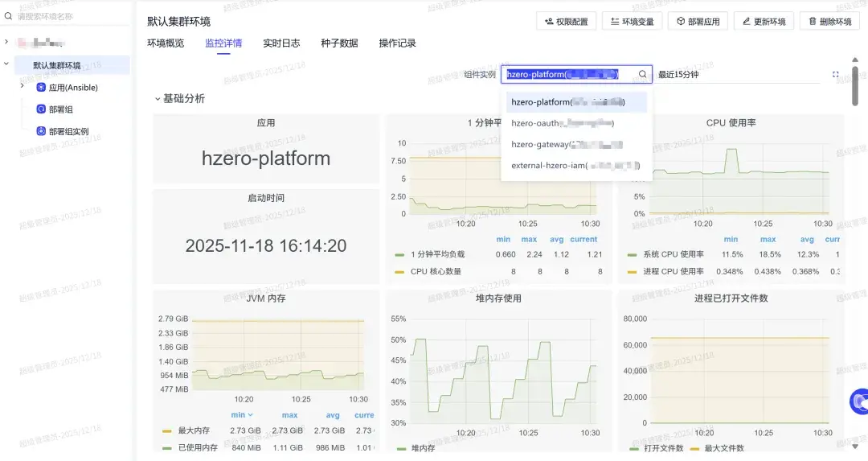Open 部署组 in the sidebar

click(61, 109)
